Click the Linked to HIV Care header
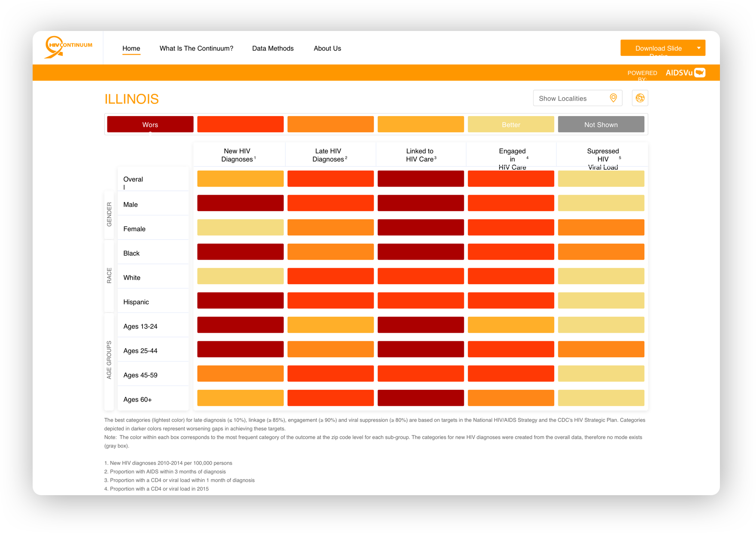Screen dimensions: 756x533 click(421, 155)
